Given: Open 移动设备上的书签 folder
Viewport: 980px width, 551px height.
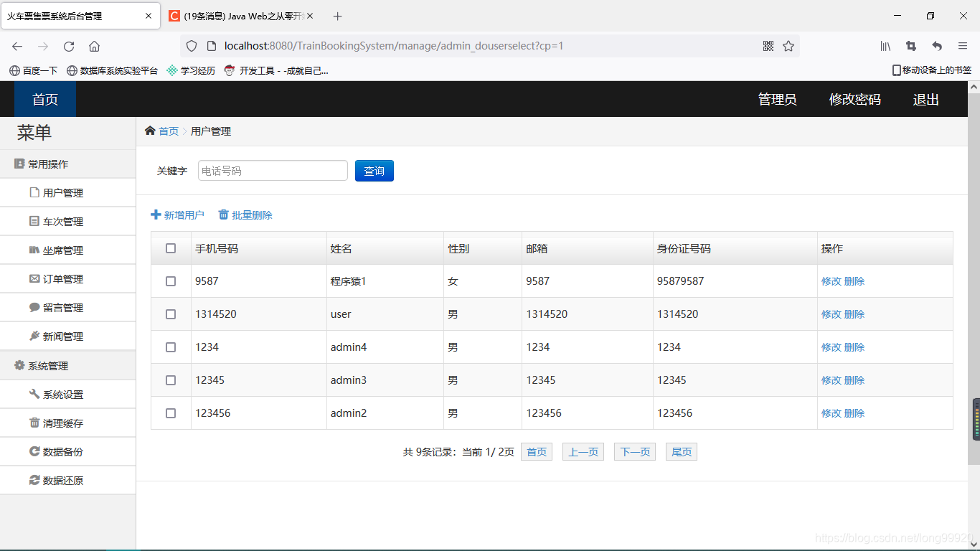Looking at the screenshot, I should [x=931, y=70].
